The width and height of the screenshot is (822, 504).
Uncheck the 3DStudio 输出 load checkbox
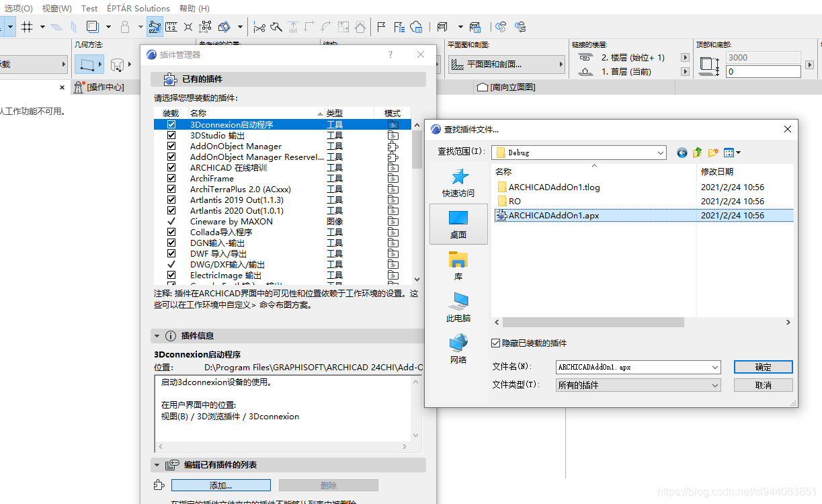tap(171, 135)
